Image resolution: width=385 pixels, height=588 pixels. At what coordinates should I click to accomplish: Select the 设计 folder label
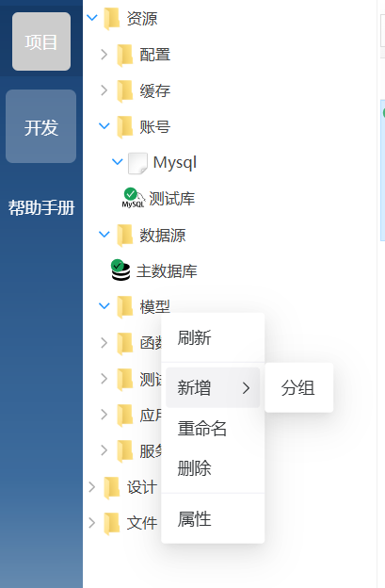142,487
